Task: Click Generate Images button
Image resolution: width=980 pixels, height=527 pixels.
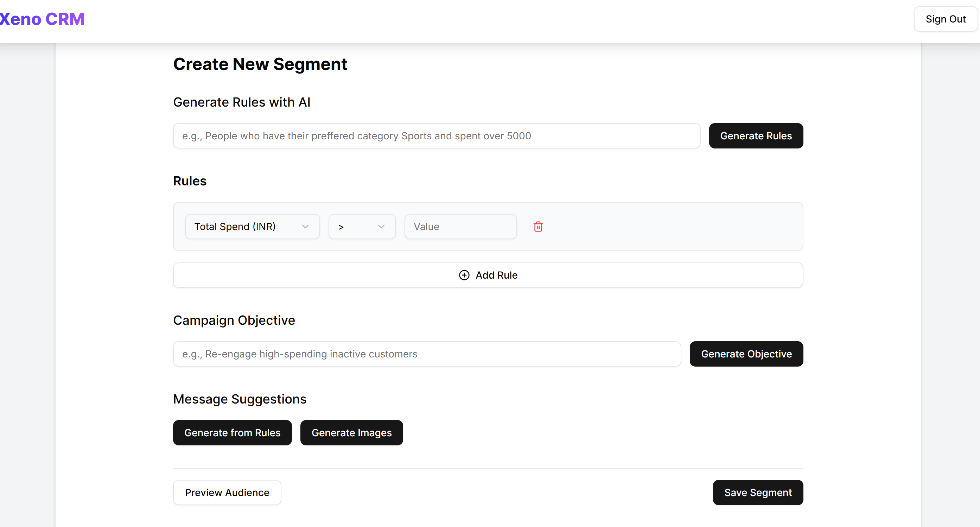Action: (351, 433)
